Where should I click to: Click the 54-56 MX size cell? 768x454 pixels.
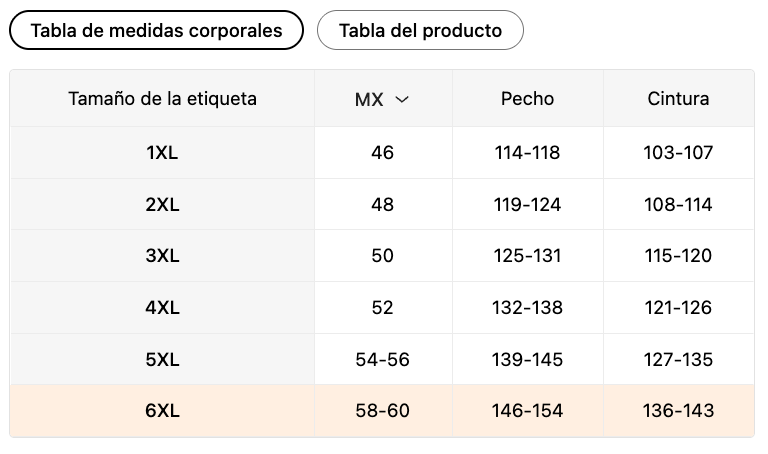[x=382, y=359]
